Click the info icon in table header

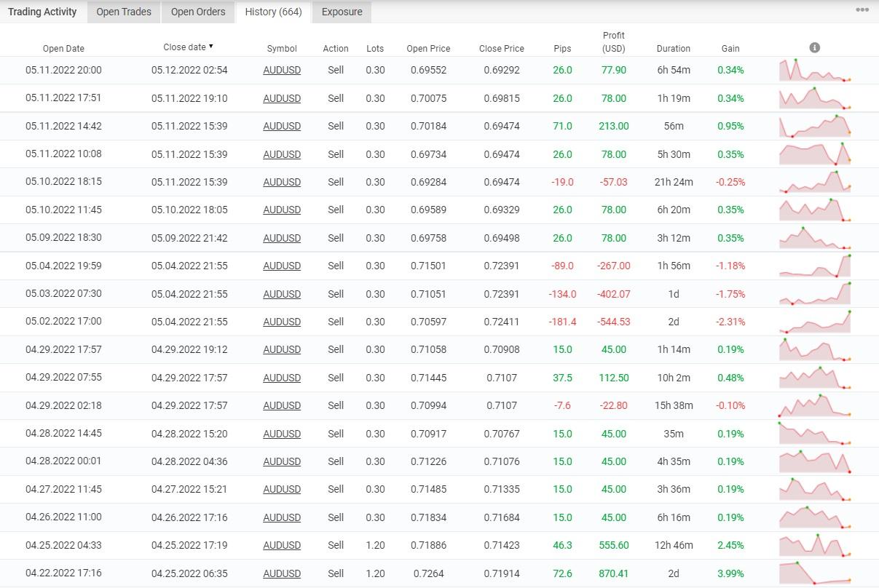(815, 48)
